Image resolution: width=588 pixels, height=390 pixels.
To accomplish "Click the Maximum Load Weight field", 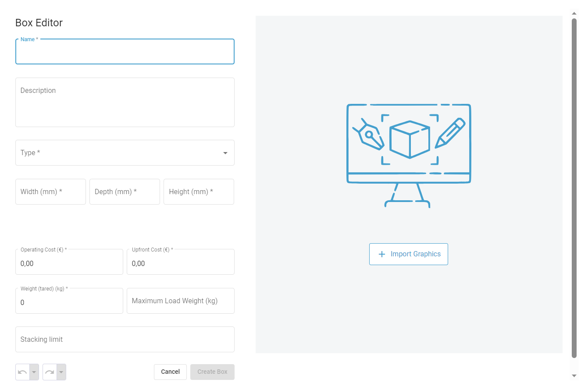I will pyautogui.click(x=180, y=301).
